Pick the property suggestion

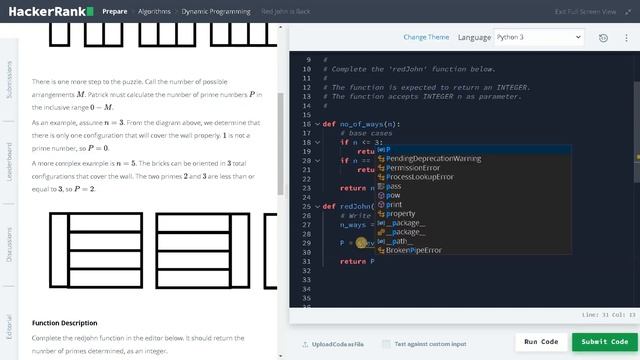click(473, 213)
